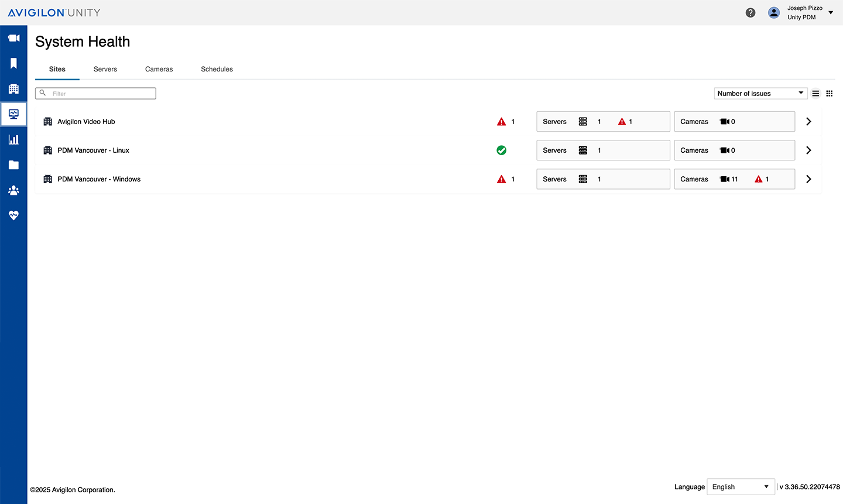The image size is (843, 504).
Task: Click the PDM Vancouver - Linux building icon
Action: click(48, 150)
